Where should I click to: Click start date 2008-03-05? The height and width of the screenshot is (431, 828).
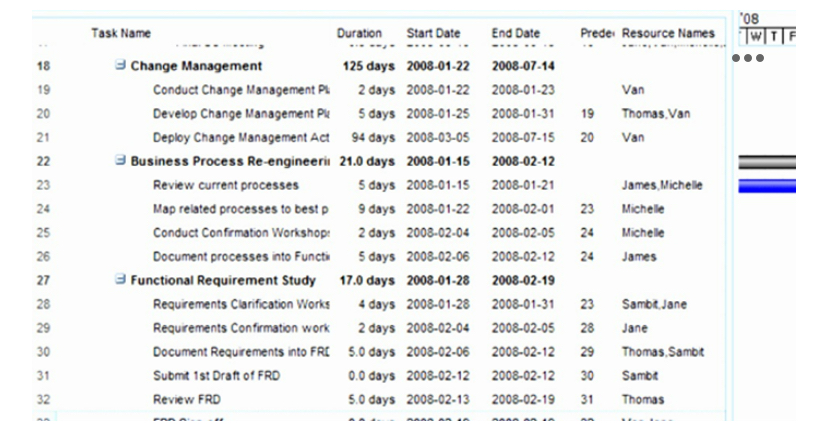(438, 137)
